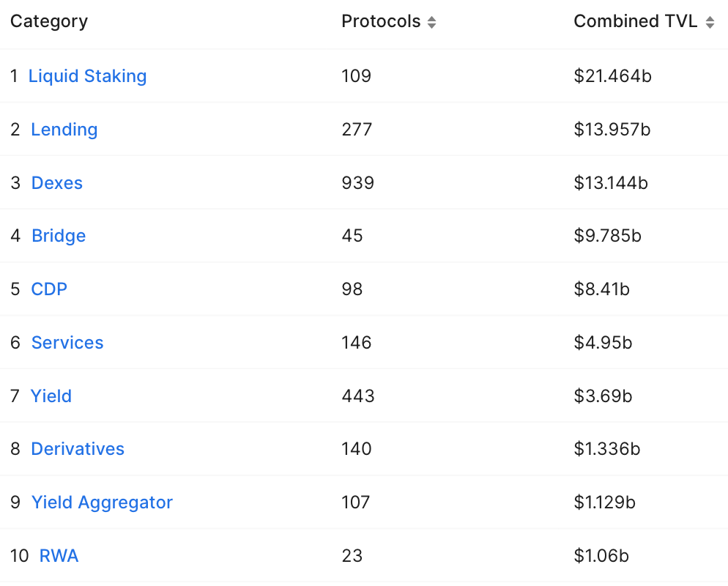
Task: Open the Derivatives category link
Action: [78, 449]
